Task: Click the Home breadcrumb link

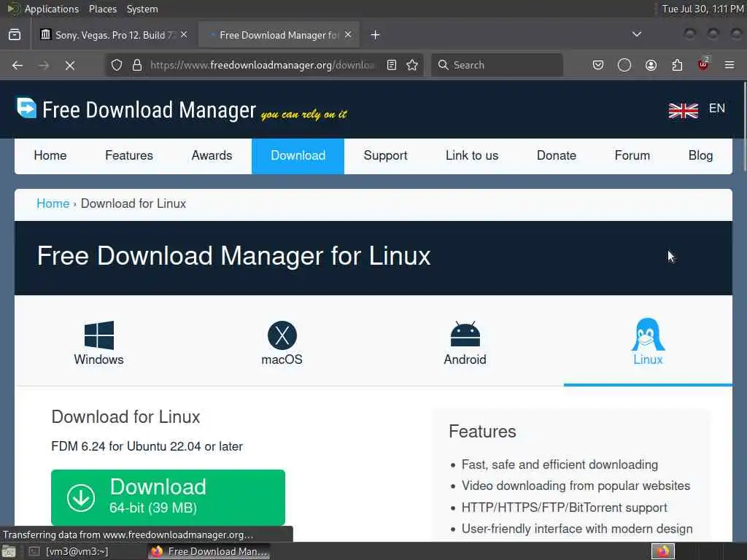Action: coord(53,204)
